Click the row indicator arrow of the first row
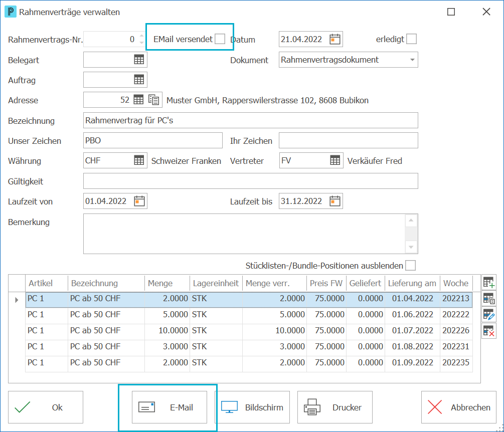This screenshot has height=432, width=504. pos(17,300)
